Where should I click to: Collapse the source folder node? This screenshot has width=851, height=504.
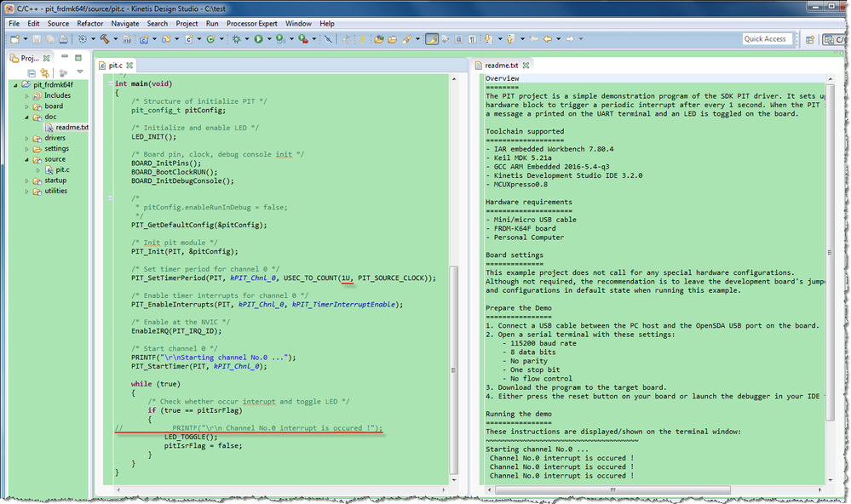coord(26,159)
